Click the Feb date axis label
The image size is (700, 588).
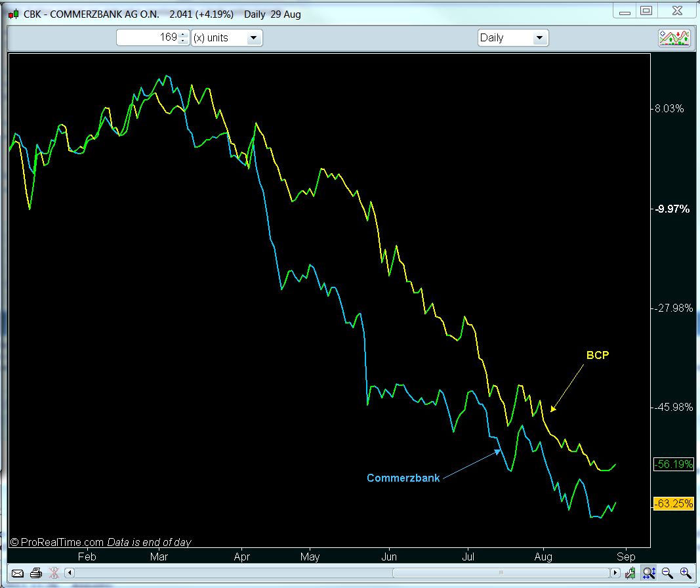click(x=87, y=556)
